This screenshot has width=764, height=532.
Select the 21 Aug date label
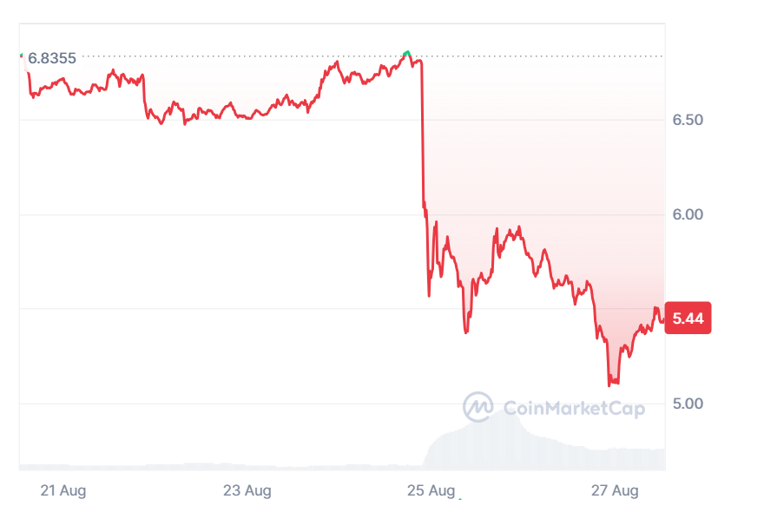coord(63,491)
